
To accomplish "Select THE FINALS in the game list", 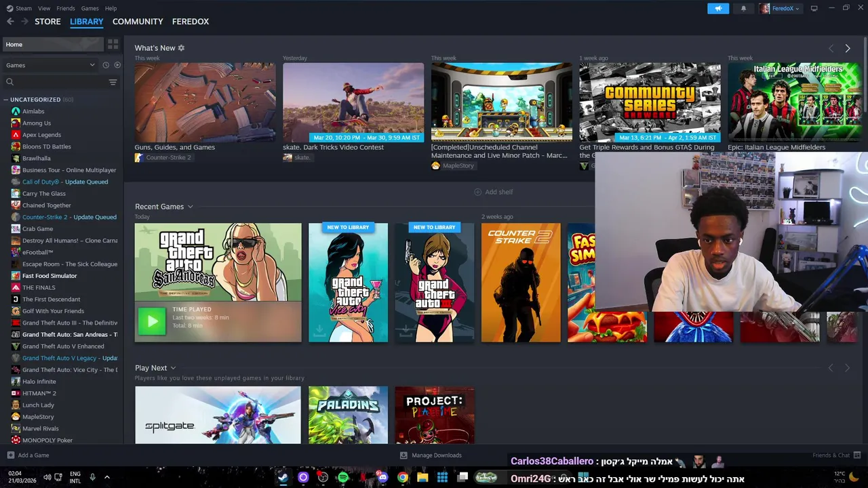I will point(39,287).
